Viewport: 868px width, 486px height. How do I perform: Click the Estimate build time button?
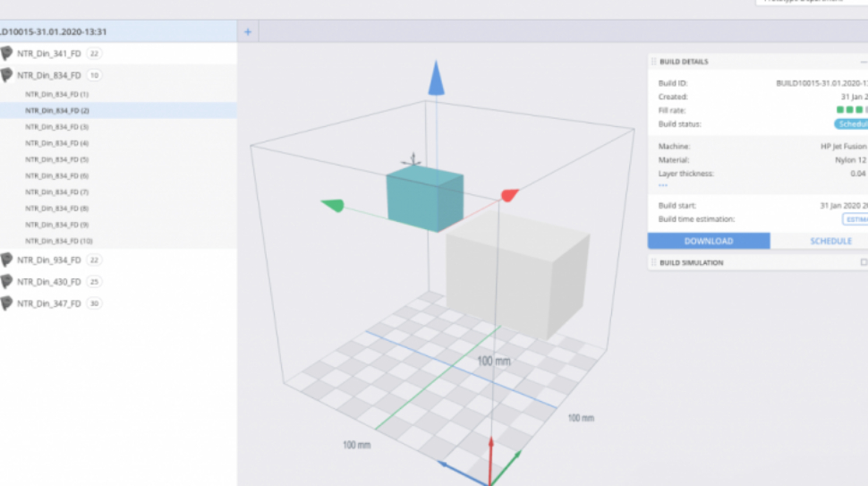855,219
